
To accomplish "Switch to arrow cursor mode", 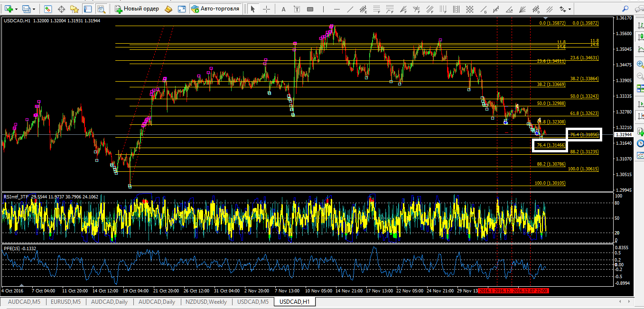I will point(253,9).
